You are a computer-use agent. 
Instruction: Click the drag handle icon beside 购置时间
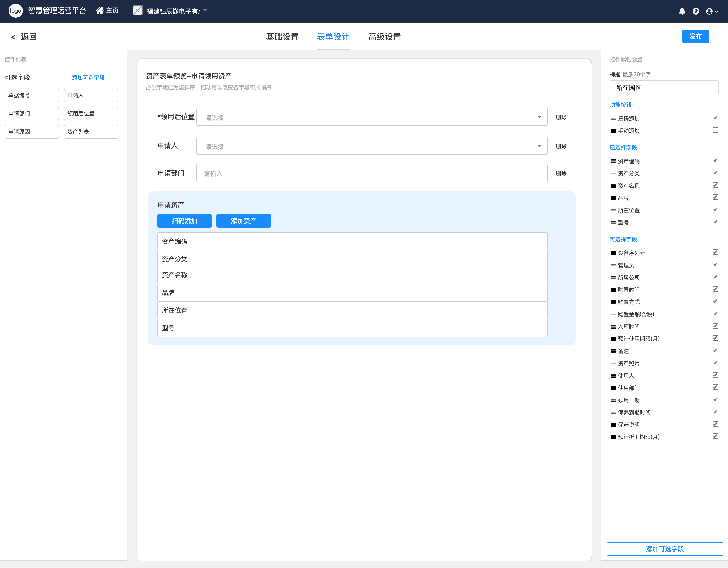pos(613,290)
